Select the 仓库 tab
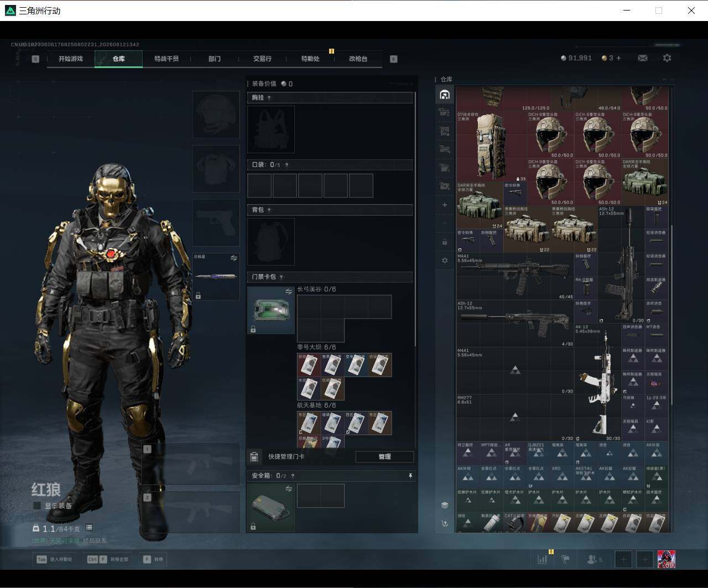Viewport: 708px width, 588px height. (x=118, y=59)
